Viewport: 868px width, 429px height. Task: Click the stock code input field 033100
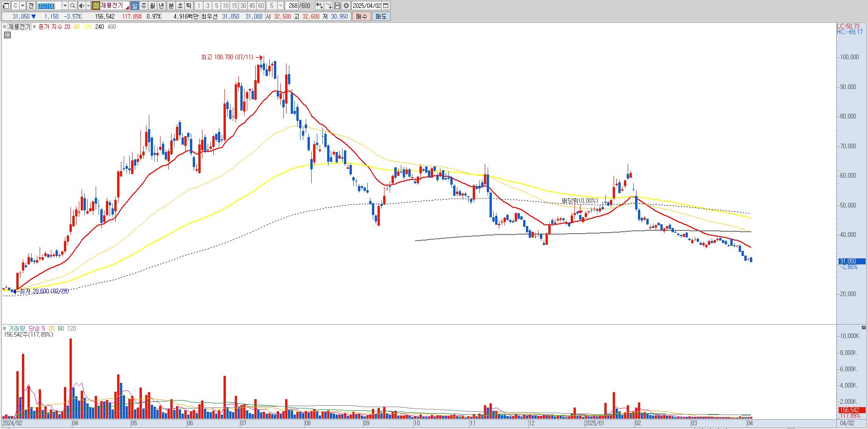click(49, 6)
